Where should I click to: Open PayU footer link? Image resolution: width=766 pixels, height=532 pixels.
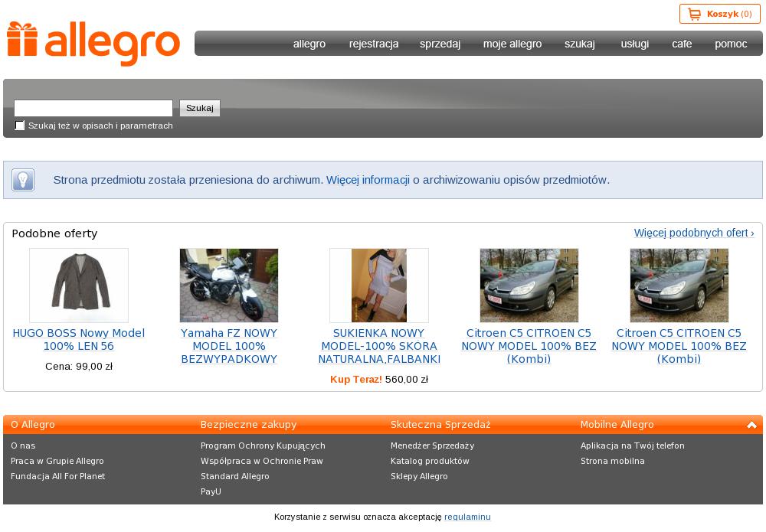211,491
